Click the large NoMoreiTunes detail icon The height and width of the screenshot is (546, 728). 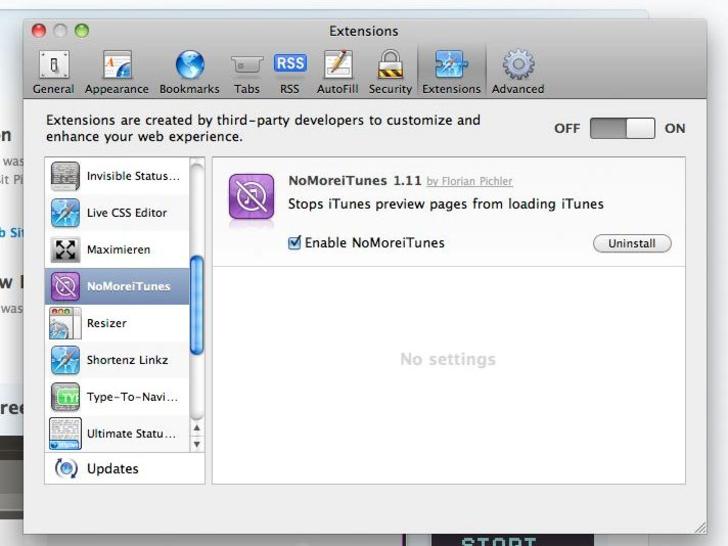pos(251,196)
